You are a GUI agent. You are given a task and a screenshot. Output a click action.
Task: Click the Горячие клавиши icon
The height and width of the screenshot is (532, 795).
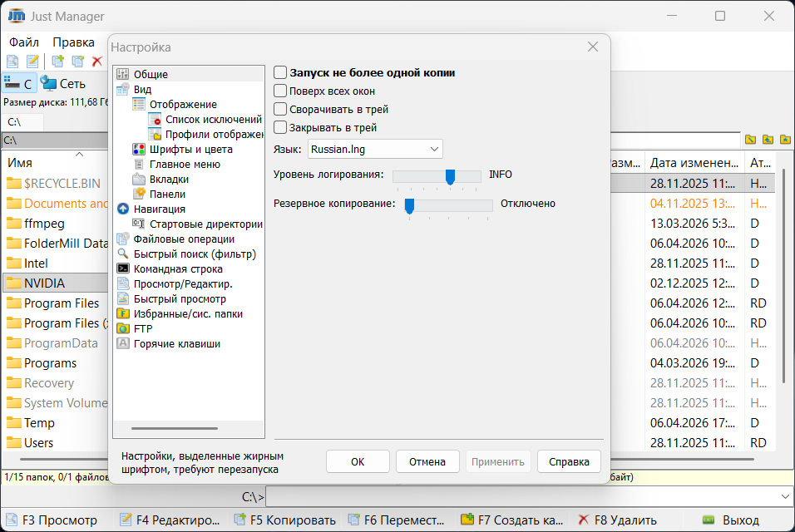point(123,343)
